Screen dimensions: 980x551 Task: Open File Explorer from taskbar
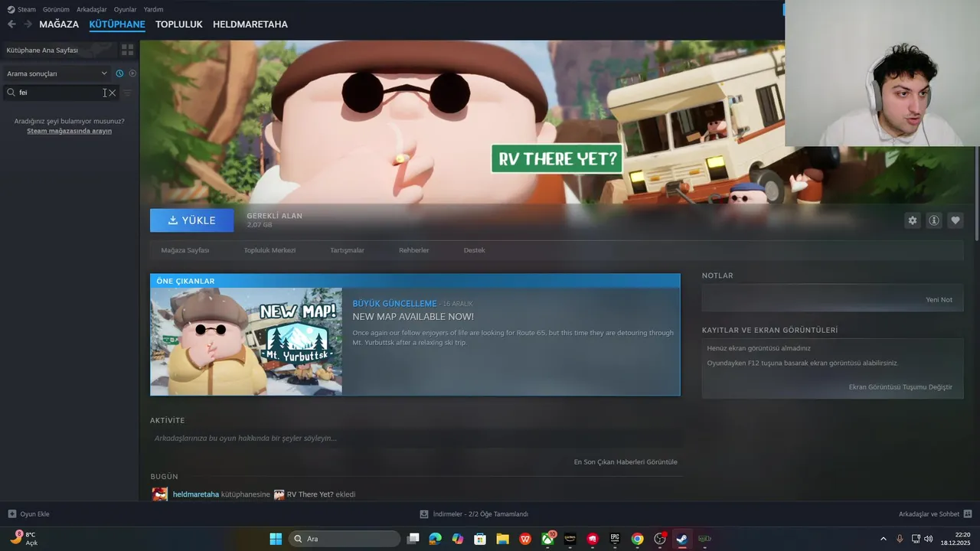503,539
